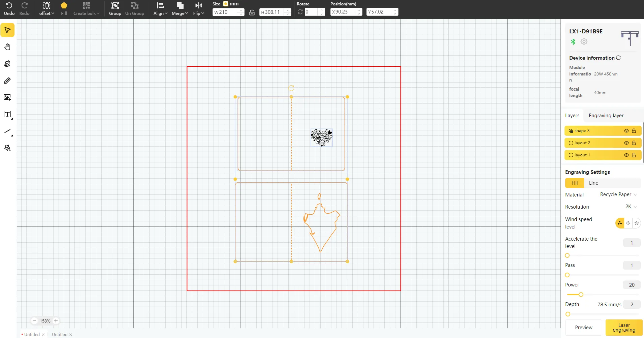Select the pencil draw tool
Viewport: 644px width, 338px height.
point(7,81)
